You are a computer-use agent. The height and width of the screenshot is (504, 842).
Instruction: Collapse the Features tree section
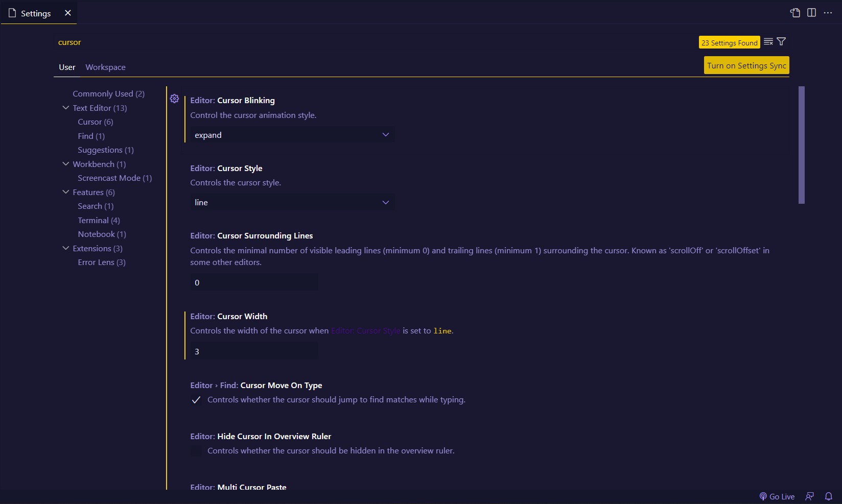pyautogui.click(x=65, y=192)
